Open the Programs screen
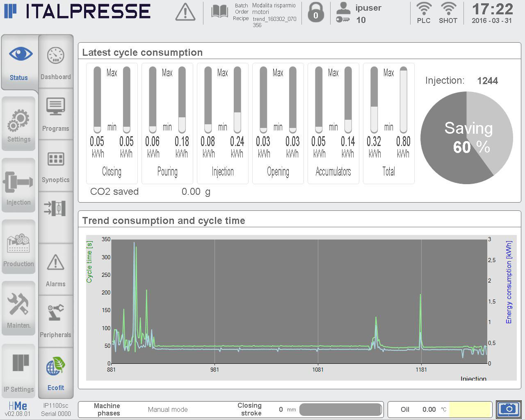 [x=55, y=115]
